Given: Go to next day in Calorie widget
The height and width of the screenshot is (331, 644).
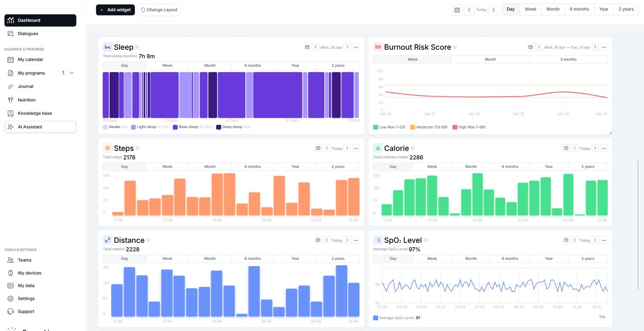Looking at the screenshot, I should point(595,148).
